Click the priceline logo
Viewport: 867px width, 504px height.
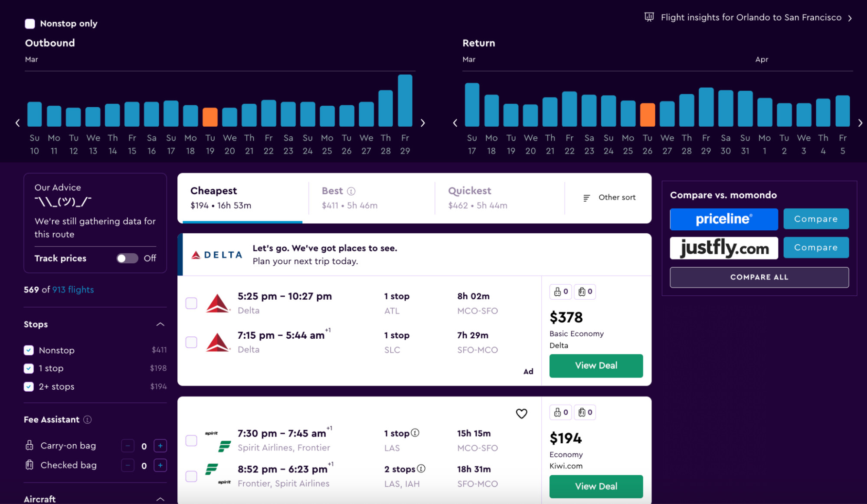pos(723,219)
